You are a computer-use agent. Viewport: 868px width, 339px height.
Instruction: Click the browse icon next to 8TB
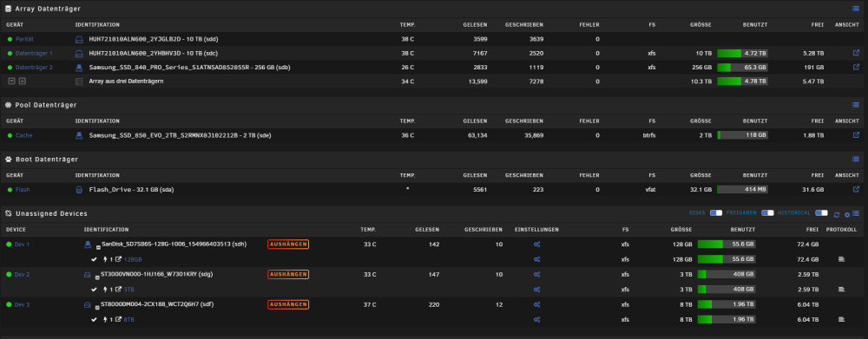pos(118,320)
